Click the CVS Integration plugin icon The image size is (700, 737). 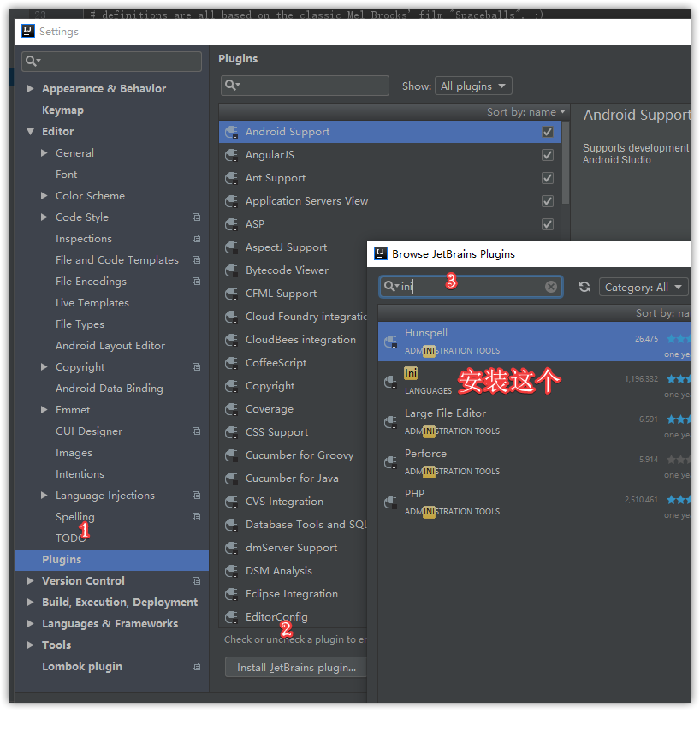pos(231,502)
